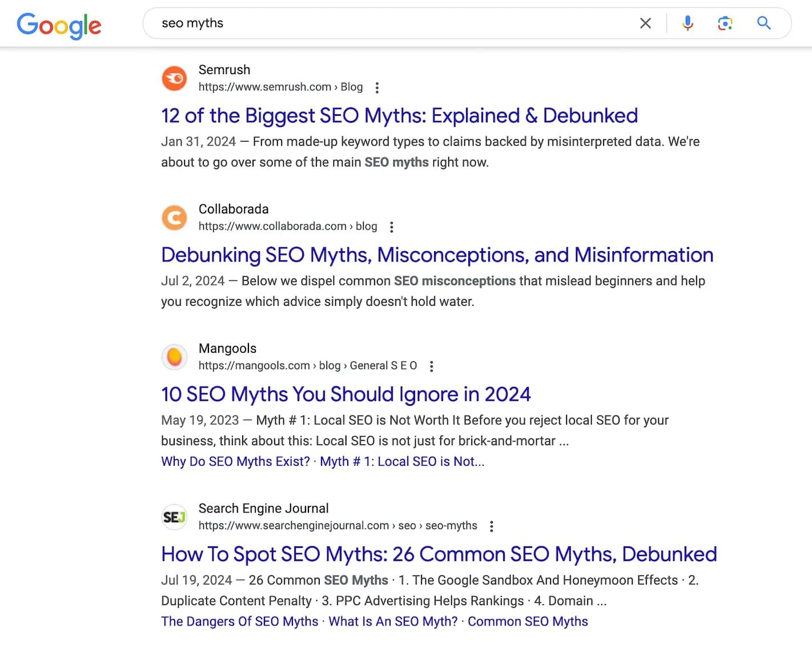Viewport: 812px width, 653px height.
Task: Visit "10 SEO Myths You Should Ignore in 2024"
Action: point(345,394)
